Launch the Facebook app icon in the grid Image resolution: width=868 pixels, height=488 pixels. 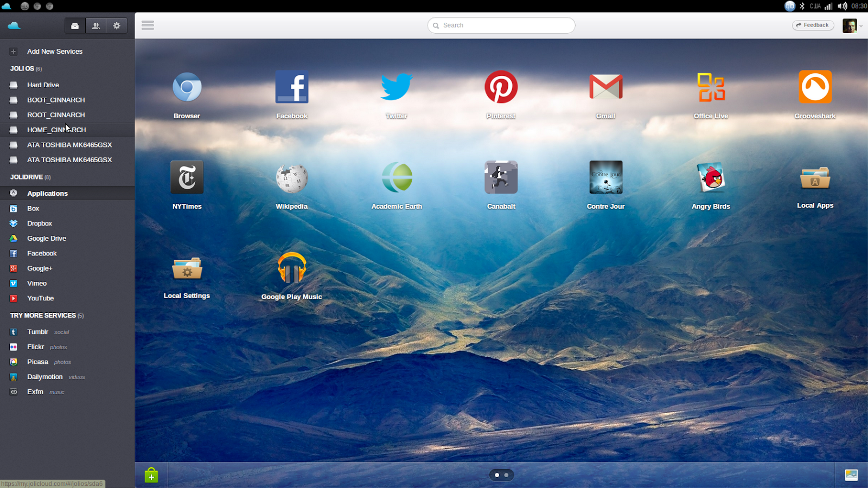coord(292,87)
